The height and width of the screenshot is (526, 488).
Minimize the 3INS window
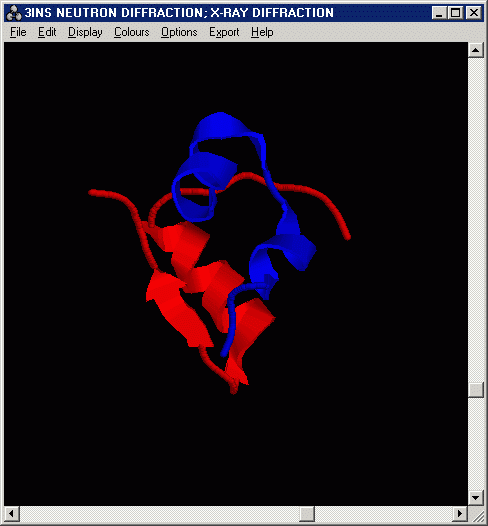pyautogui.click(x=439, y=13)
